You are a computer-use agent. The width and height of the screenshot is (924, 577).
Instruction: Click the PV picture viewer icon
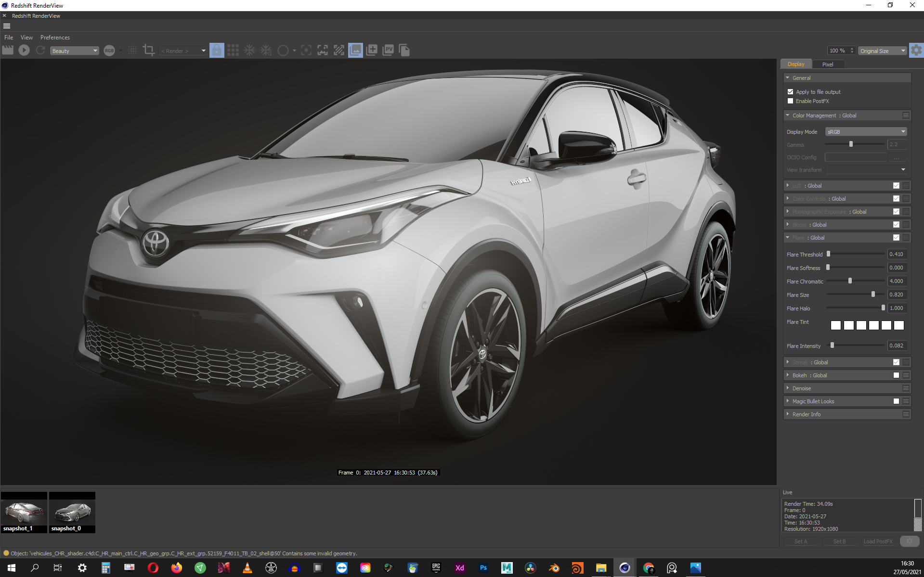pyautogui.click(x=388, y=50)
